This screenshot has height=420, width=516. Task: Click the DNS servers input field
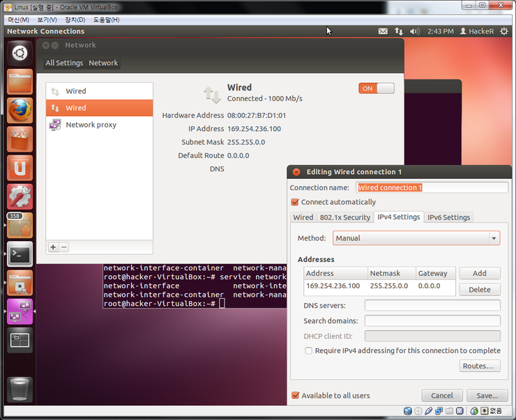click(x=432, y=305)
